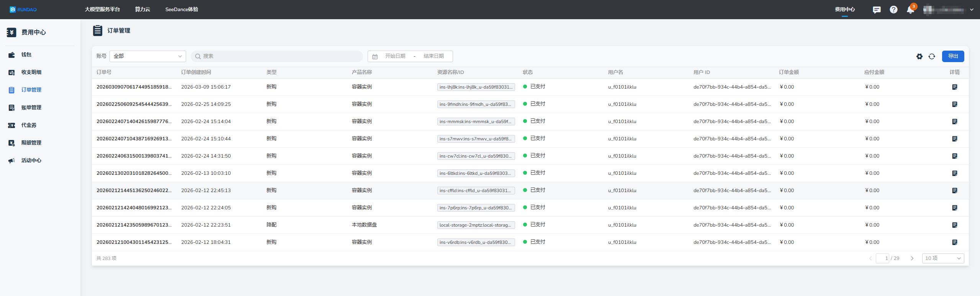Click resource tag local-storage-2mptz

click(476, 225)
